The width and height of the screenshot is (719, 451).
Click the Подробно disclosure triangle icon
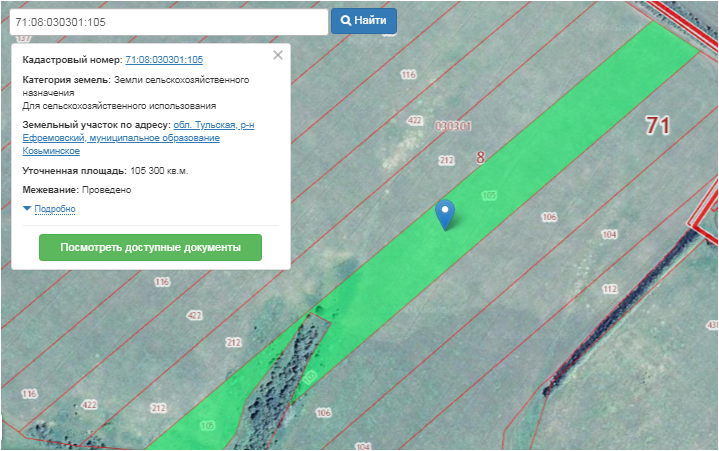27,209
